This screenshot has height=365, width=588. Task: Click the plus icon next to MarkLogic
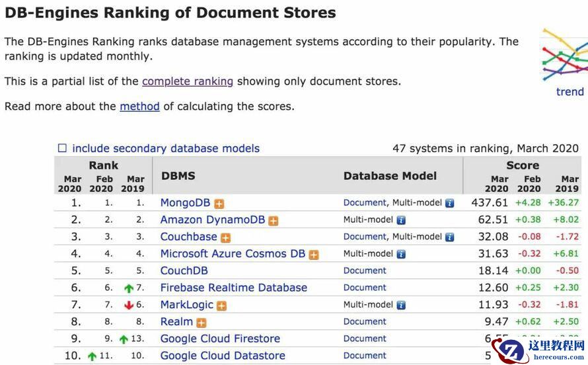click(x=221, y=305)
